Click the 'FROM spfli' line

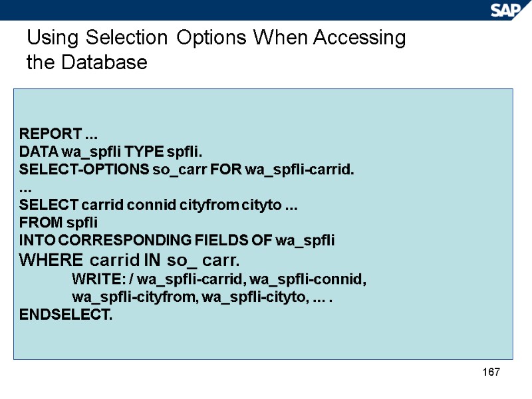(59, 223)
